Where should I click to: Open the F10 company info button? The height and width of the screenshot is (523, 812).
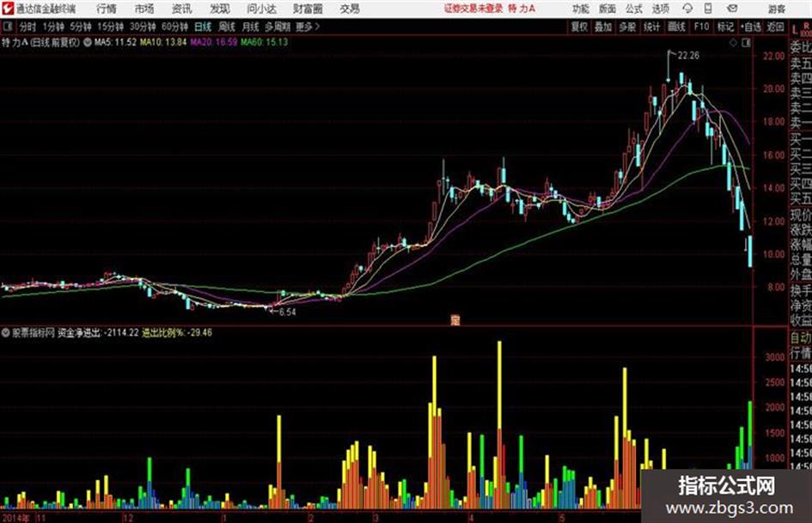(701, 27)
